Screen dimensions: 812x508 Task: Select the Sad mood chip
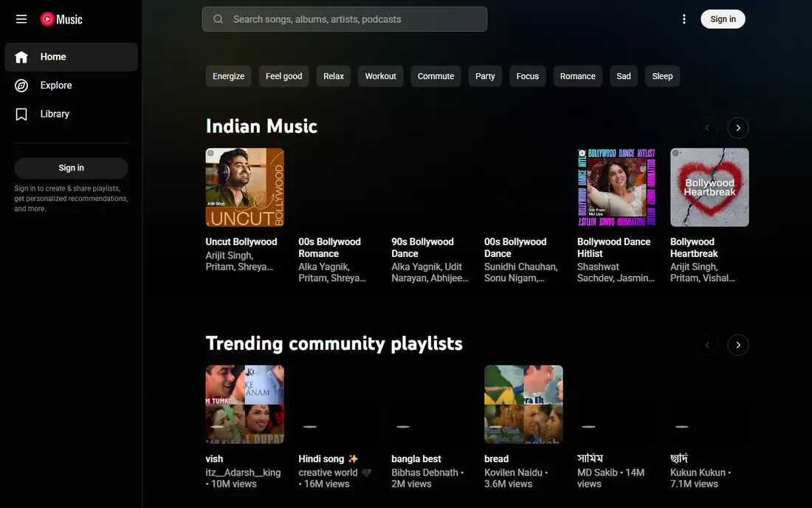(624, 76)
